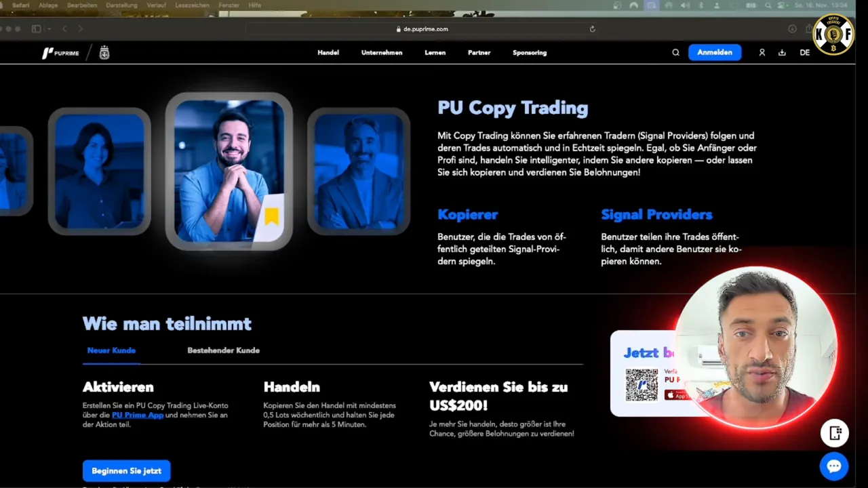Reload the page with Safari's reload icon

[x=593, y=29]
